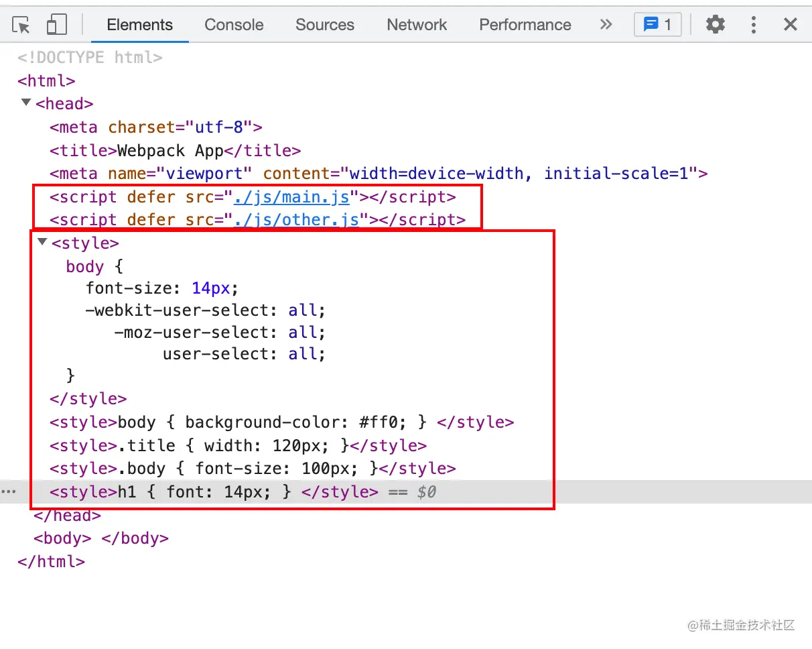
Task: Switch to the Console tab
Action: [234, 25]
